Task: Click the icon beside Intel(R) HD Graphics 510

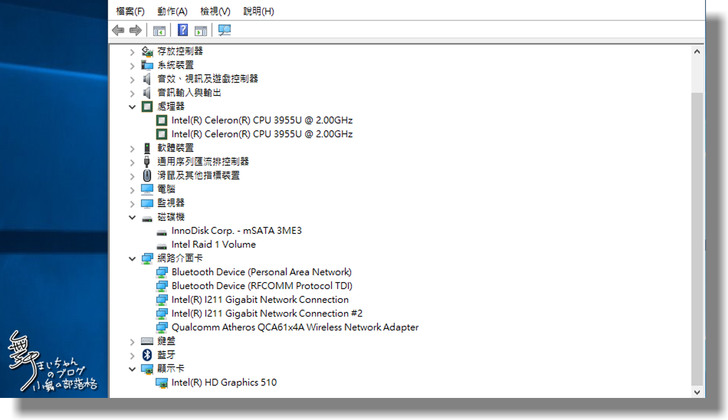Action: point(162,383)
